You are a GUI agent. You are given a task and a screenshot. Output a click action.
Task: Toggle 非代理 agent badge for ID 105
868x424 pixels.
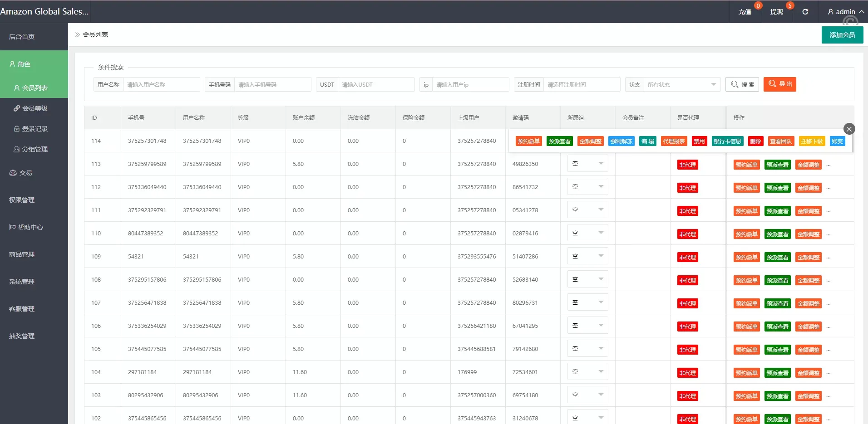pyautogui.click(x=687, y=350)
